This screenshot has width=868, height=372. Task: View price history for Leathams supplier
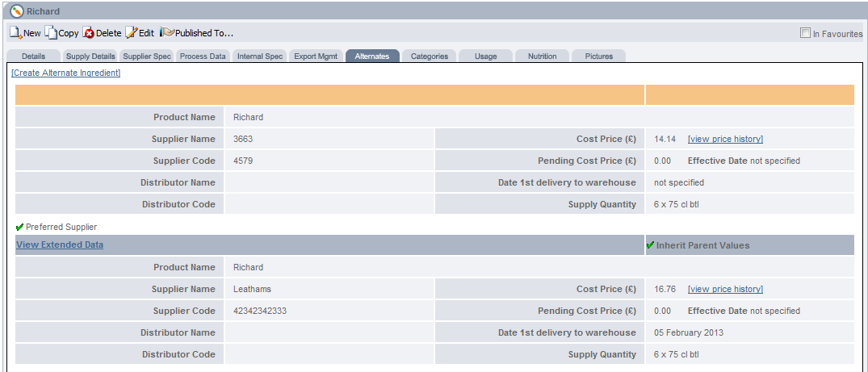(724, 289)
